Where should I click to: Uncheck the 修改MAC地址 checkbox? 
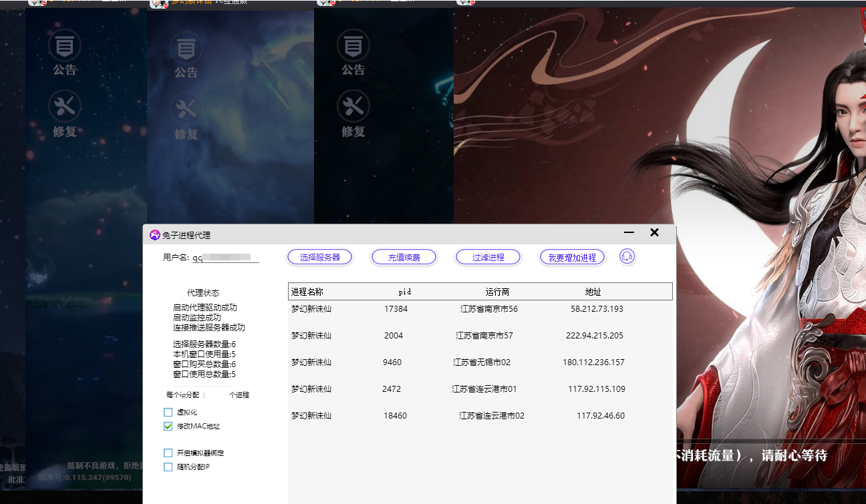coord(168,427)
